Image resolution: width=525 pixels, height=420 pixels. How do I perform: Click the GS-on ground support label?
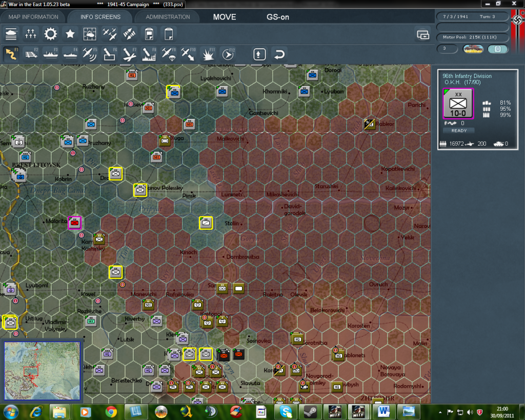(278, 17)
